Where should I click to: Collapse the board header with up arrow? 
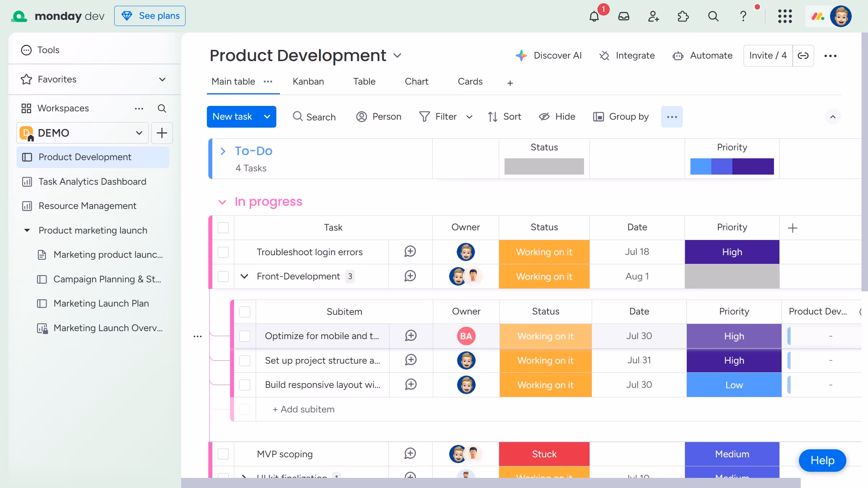(833, 117)
